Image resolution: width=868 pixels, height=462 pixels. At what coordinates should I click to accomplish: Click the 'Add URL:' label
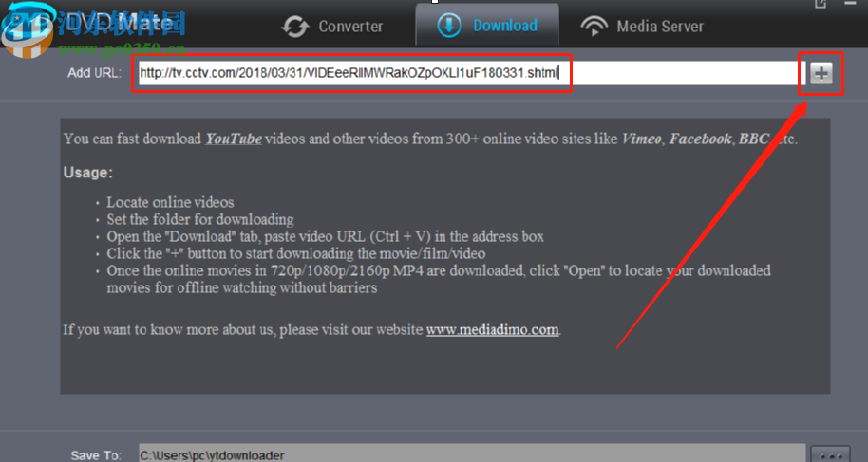tap(94, 73)
